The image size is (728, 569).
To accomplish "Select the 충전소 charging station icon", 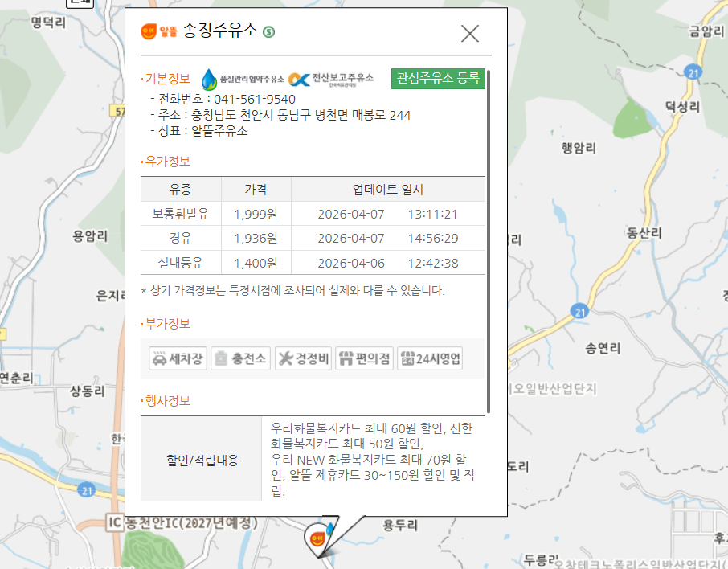I will 240,359.
